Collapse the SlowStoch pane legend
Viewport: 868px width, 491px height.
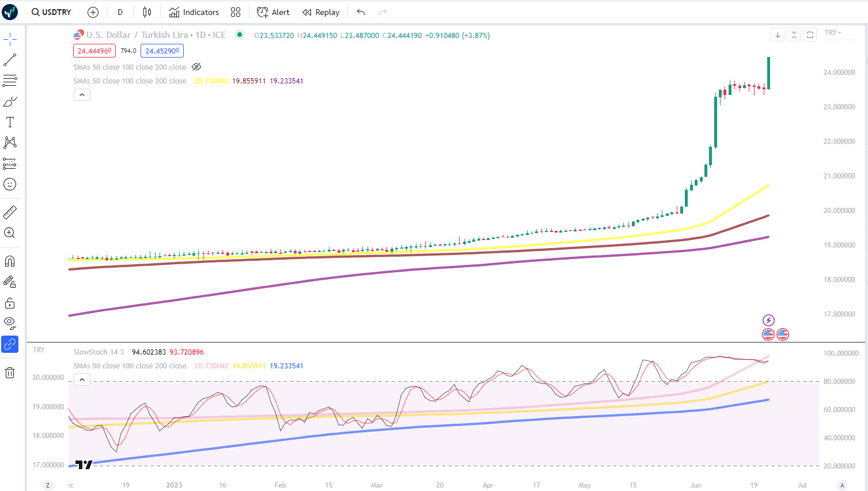(x=82, y=380)
